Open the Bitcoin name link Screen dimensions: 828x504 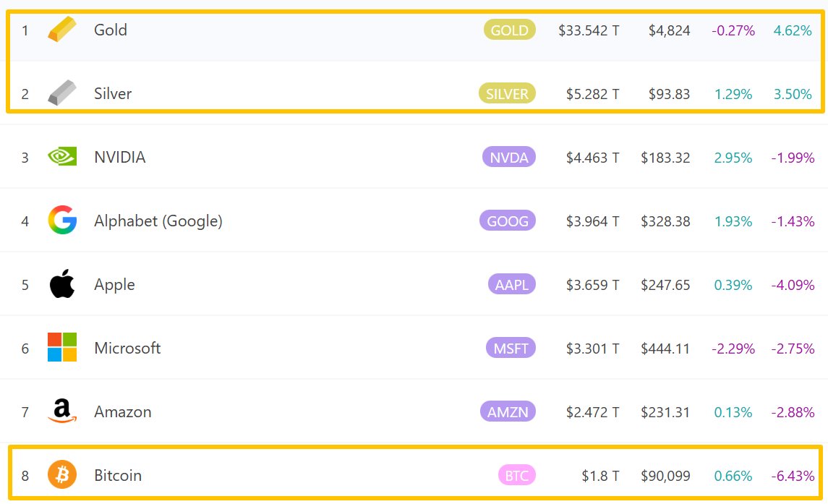pyautogui.click(x=118, y=476)
